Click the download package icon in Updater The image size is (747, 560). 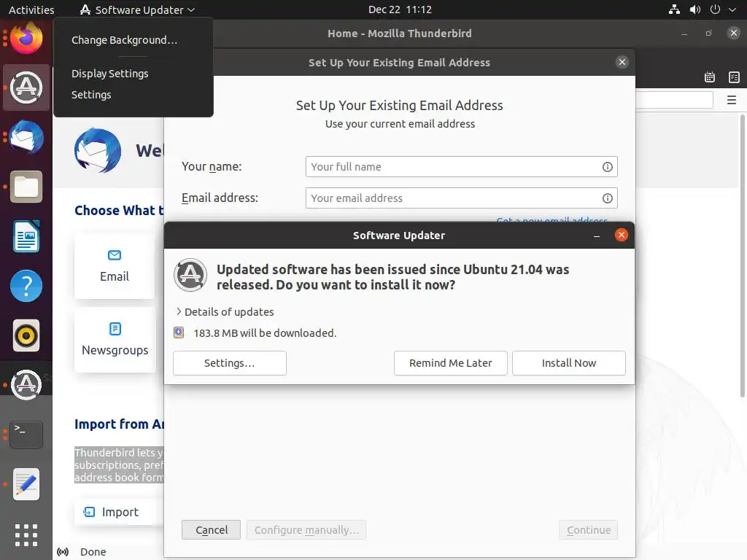[179, 332]
